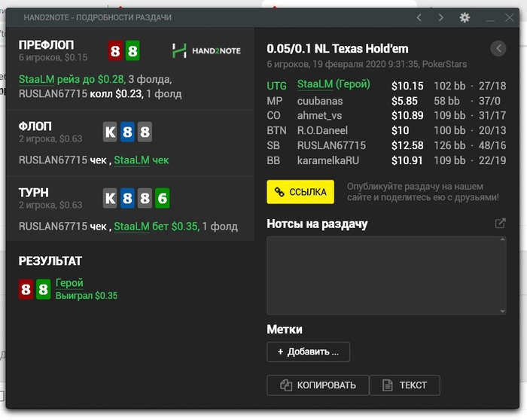The height and width of the screenshot is (420, 527).
Task: Click player karamelkaRU in the list
Action: pyautogui.click(x=328, y=160)
